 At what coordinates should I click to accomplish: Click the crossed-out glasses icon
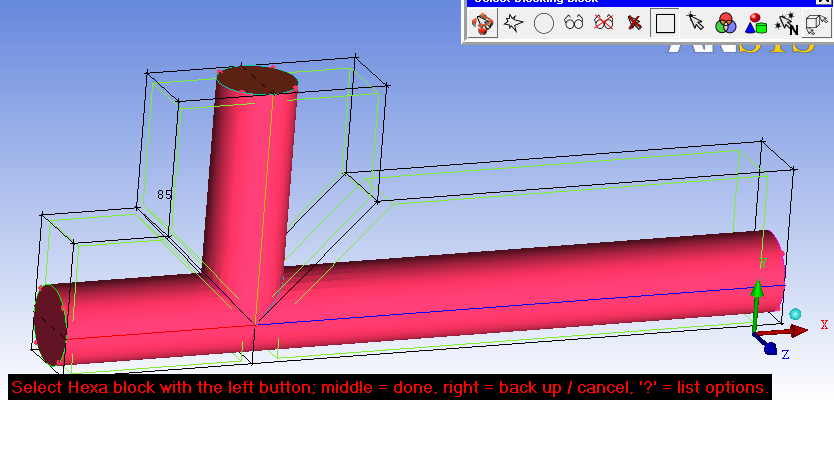[x=603, y=24]
